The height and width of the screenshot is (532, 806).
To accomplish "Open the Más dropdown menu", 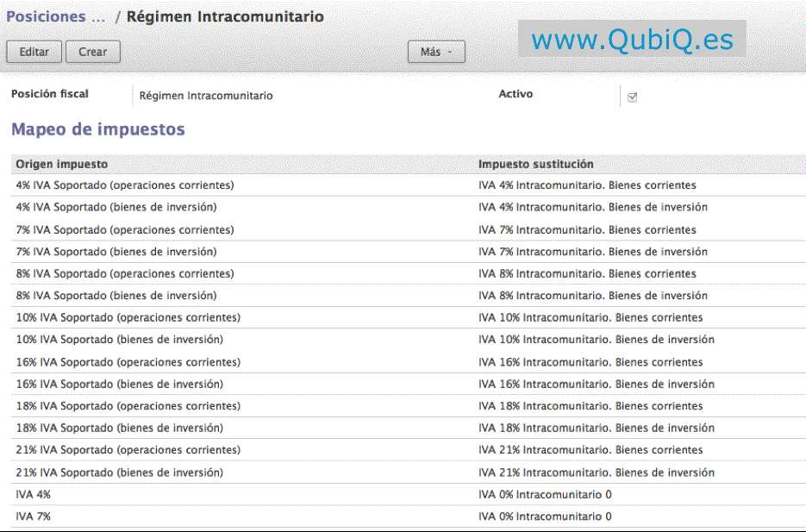I will point(436,52).
